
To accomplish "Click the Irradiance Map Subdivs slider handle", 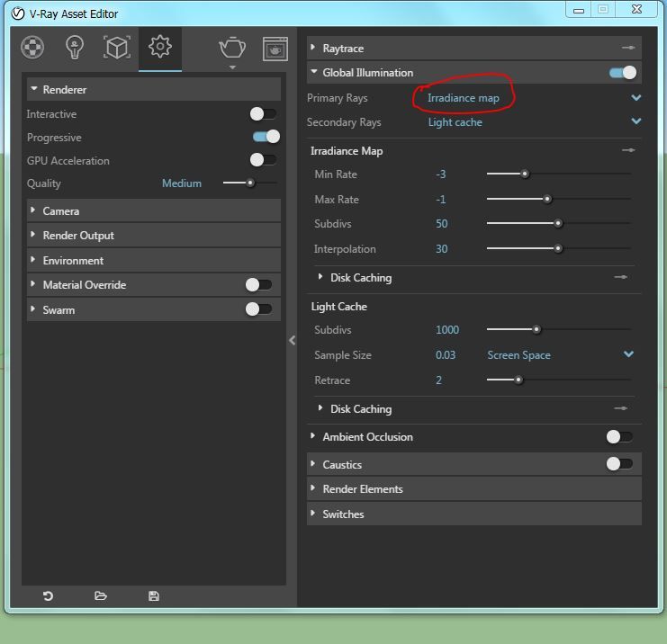I will (558, 223).
